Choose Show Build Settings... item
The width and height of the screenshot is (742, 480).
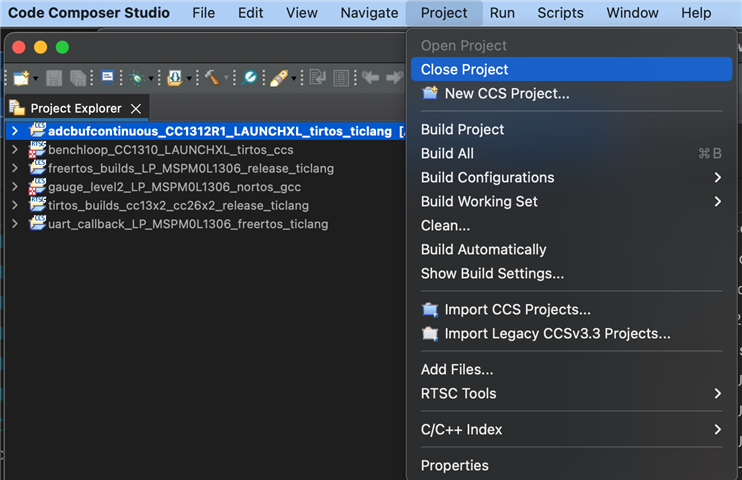pyautogui.click(x=572, y=274)
